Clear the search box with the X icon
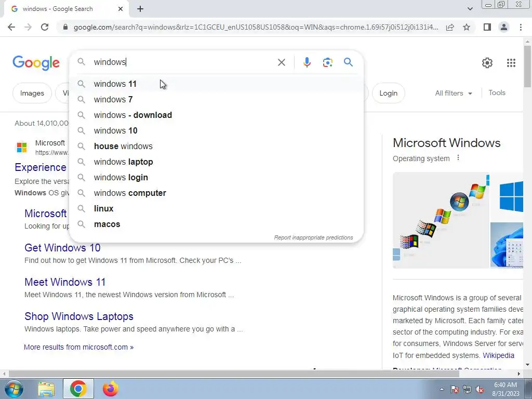This screenshot has height=399, width=532. tap(281, 62)
